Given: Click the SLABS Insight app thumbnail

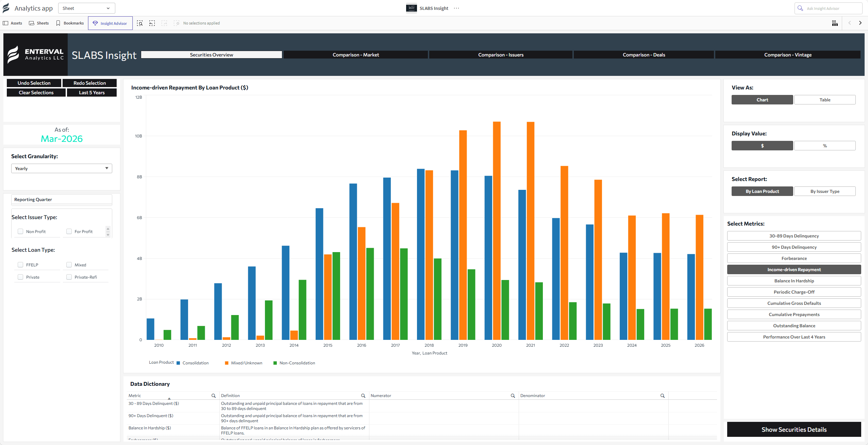Looking at the screenshot, I should tap(412, 8).
